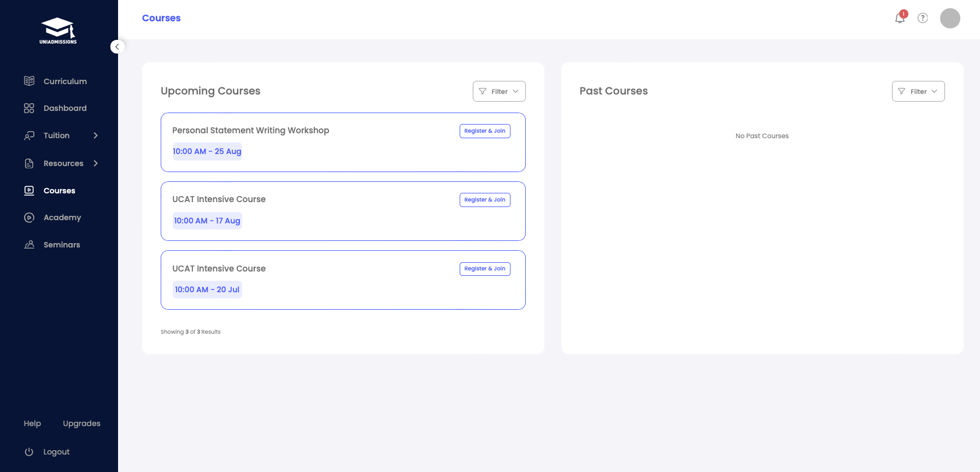This screenshot has width=980, height=472.
Task: Open notifications via the bell icon
Action: pos(900,18)
